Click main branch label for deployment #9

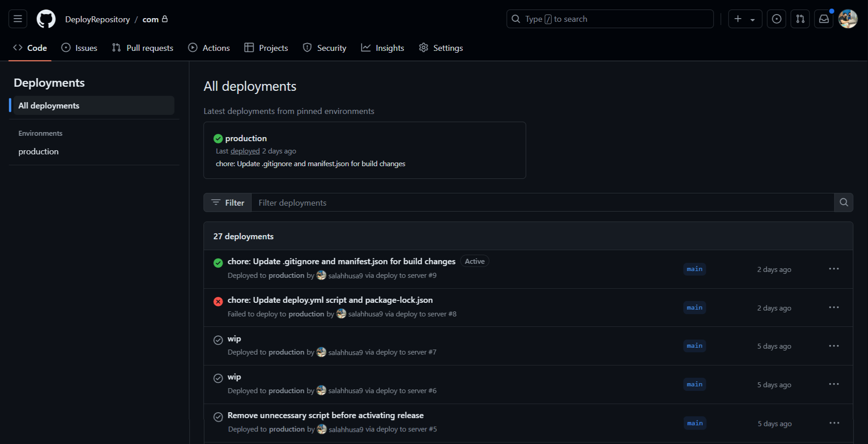coord(694,269)
